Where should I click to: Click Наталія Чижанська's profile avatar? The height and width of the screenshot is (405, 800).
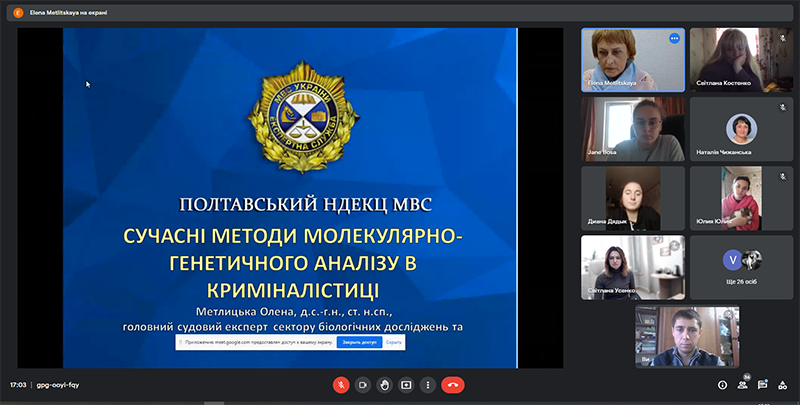coord(741,129)
